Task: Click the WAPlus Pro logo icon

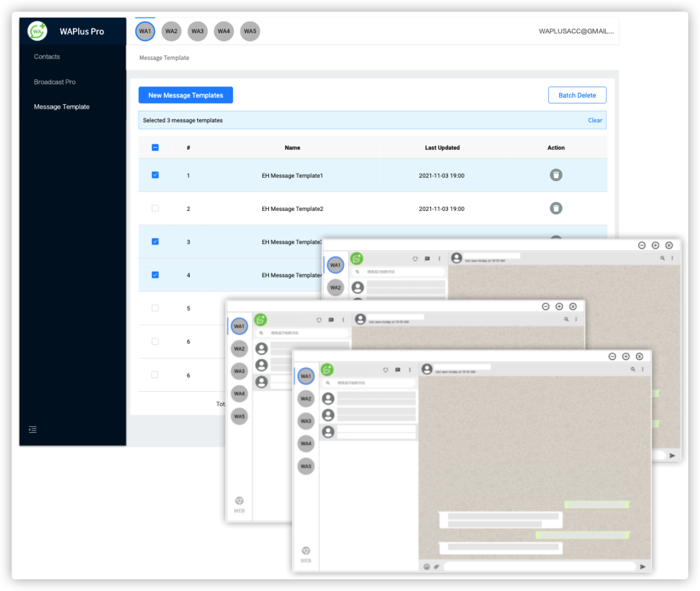Action: (x=37, y=31)
